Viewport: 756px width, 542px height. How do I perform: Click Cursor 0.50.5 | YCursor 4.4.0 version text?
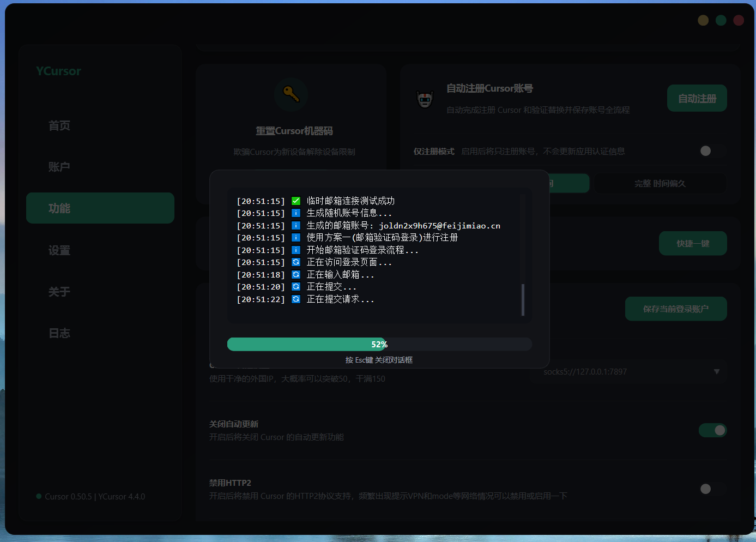point(95,497)
